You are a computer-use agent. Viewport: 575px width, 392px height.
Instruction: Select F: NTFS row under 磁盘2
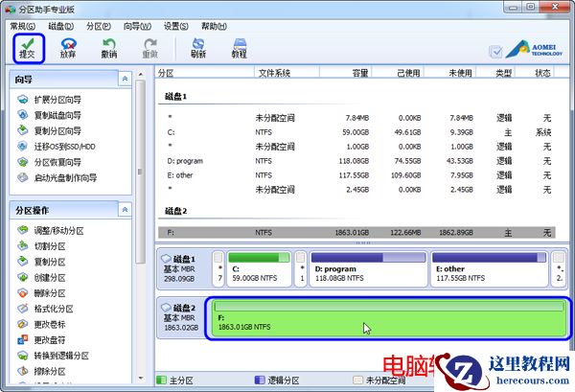click(356, 233)
